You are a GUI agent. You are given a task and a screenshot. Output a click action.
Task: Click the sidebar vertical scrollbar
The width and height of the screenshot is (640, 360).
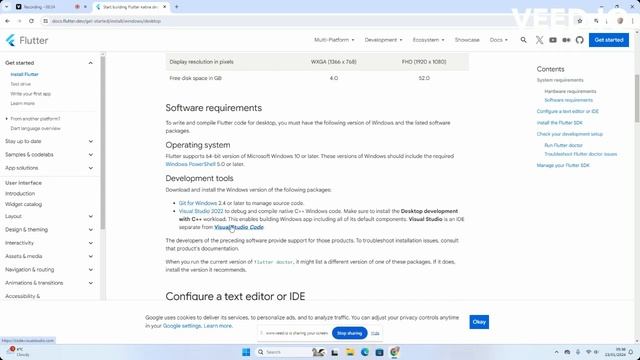[x=103, y=143]
